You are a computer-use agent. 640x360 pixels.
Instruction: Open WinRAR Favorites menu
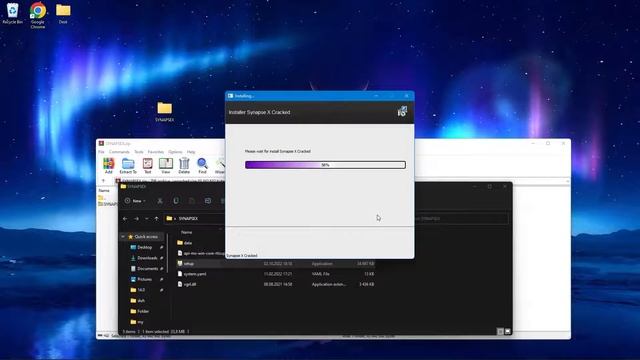[156, 152]
